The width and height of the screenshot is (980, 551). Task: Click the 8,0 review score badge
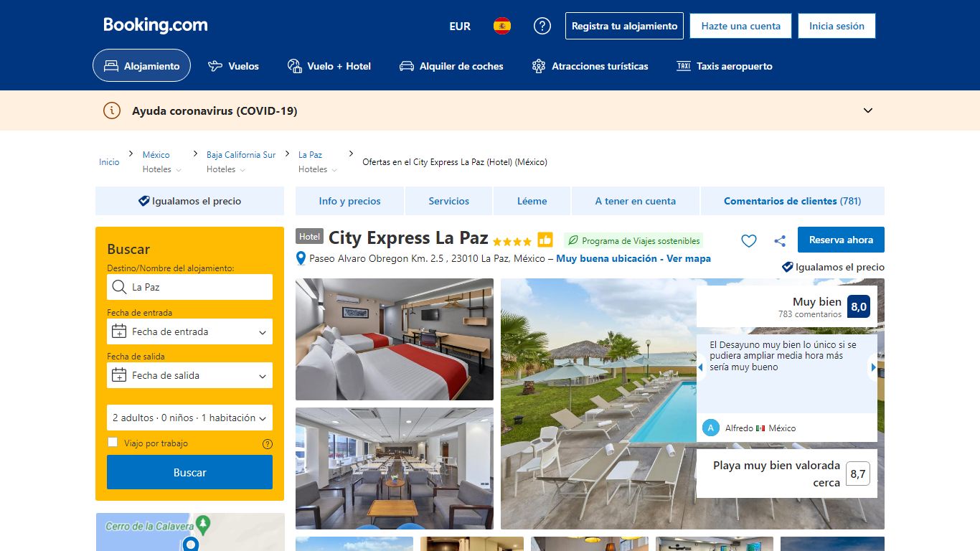coord(859,307)
